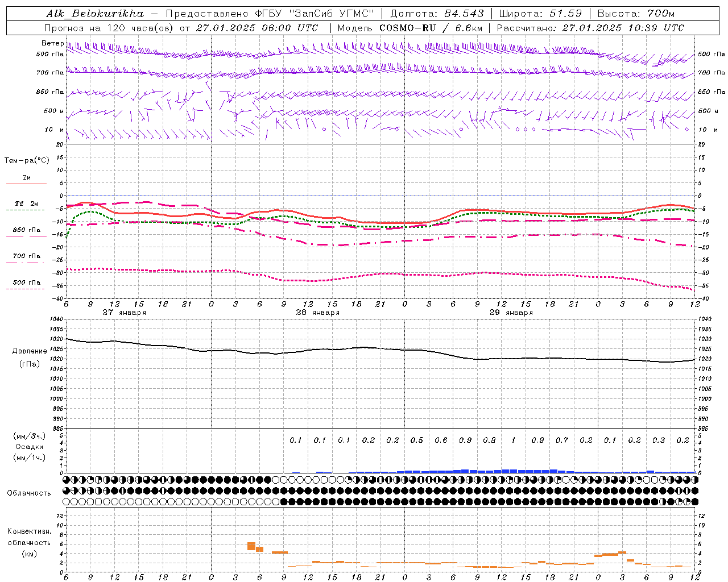This screenshot has height=582, width=728.
Task: Click the 'Td 2м' dew point legend entry
Action: point(27,203)
